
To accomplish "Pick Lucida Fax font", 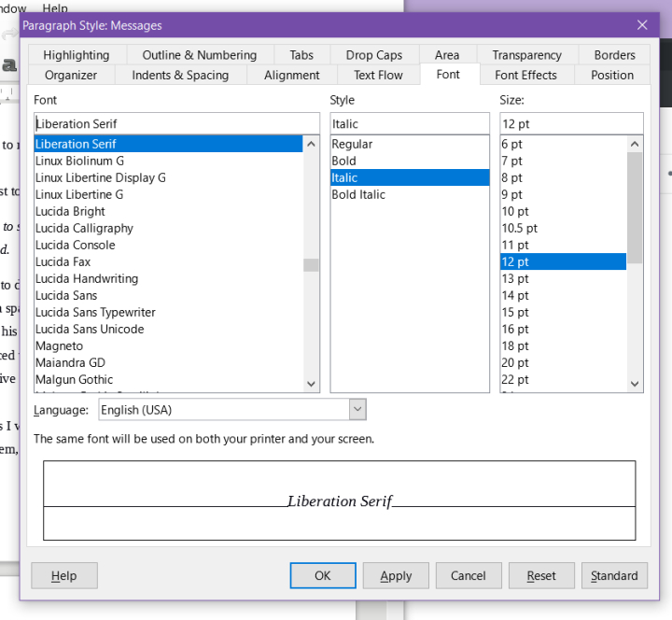I will (168, 261).
